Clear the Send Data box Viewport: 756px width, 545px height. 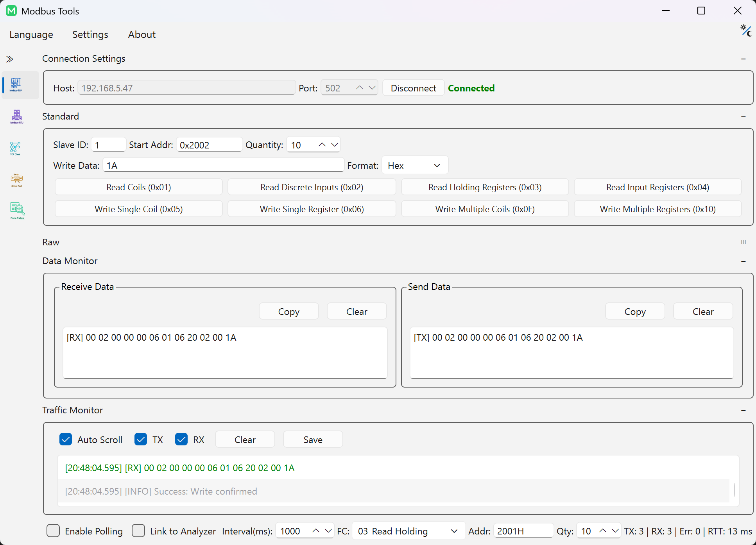pos(703,311)
